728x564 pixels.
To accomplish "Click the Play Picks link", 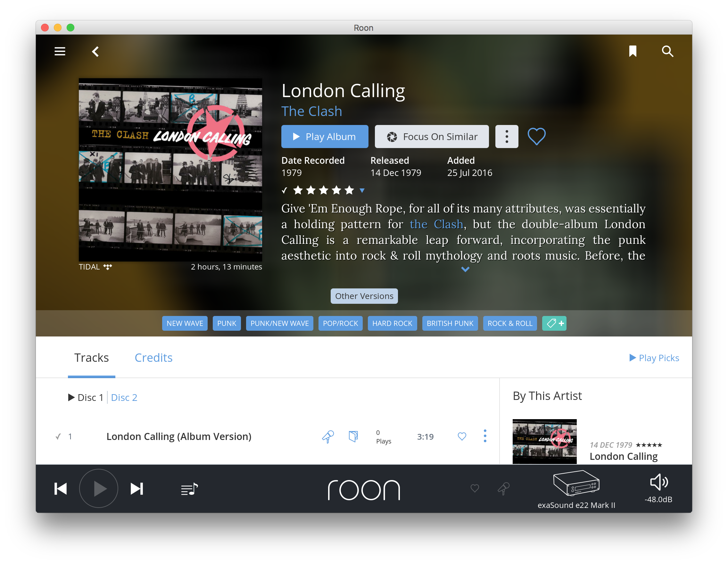I will 654,358.
